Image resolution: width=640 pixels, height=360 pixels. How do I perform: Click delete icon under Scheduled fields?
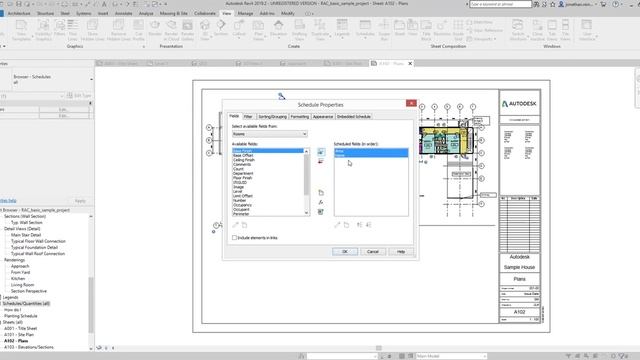(346, 225)
